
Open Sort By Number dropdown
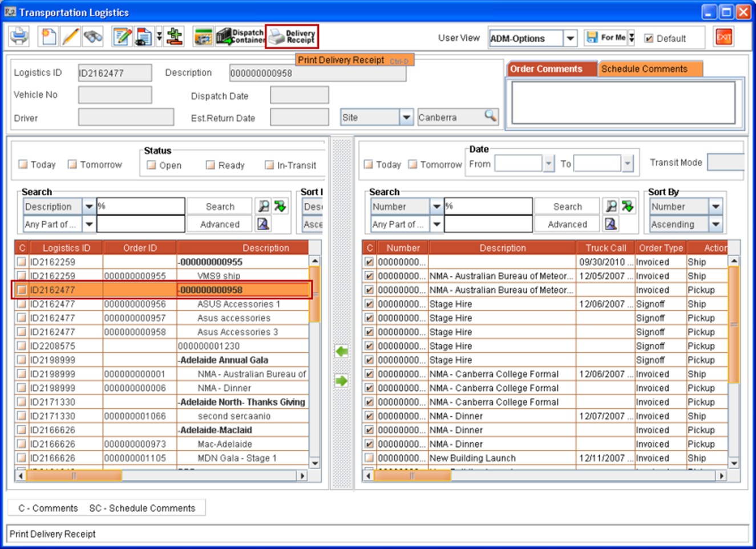click(715, 206)
